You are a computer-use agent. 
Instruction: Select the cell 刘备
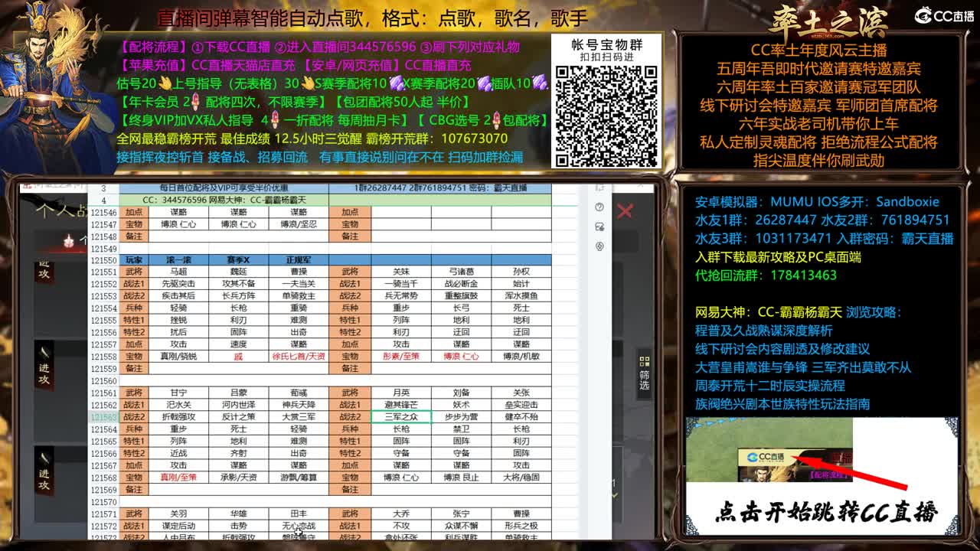tap(461, 393)
